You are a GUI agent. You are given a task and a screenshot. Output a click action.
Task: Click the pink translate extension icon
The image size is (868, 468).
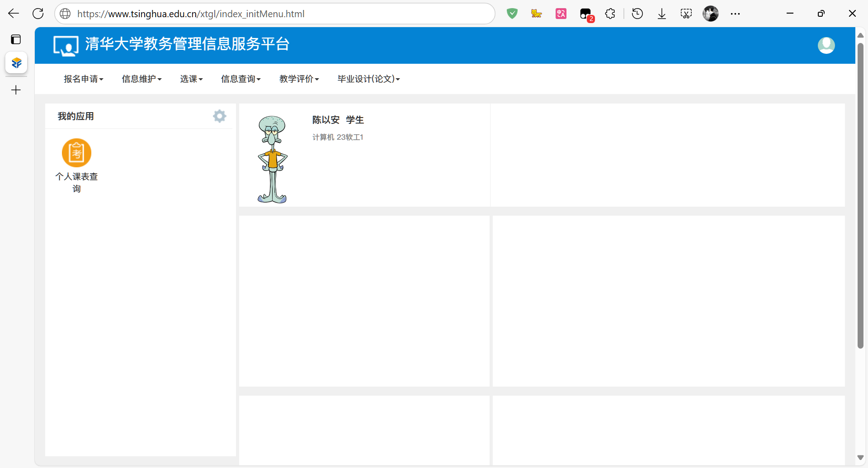click(x=561, y=14)
